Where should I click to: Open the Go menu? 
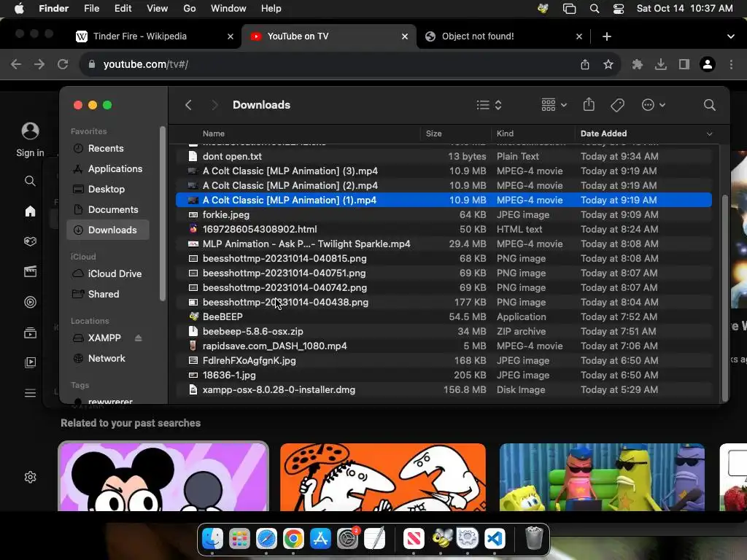pos(190,9)
